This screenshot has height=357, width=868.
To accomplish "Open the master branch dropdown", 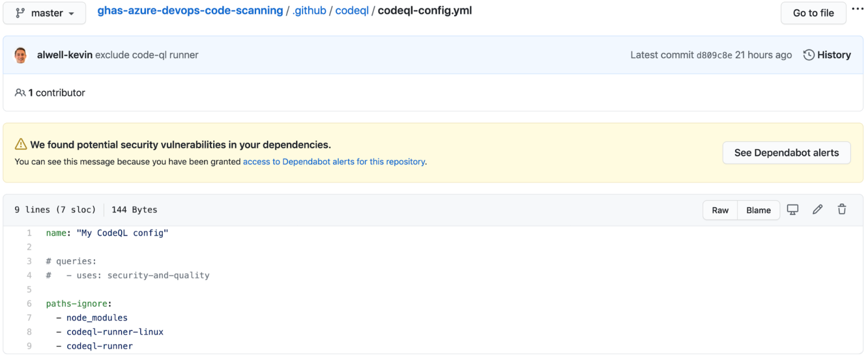I will [x=45, y=13].
